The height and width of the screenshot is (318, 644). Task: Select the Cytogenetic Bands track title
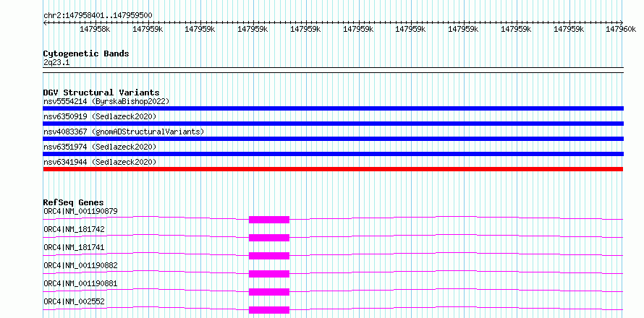[x=86, y=53]
